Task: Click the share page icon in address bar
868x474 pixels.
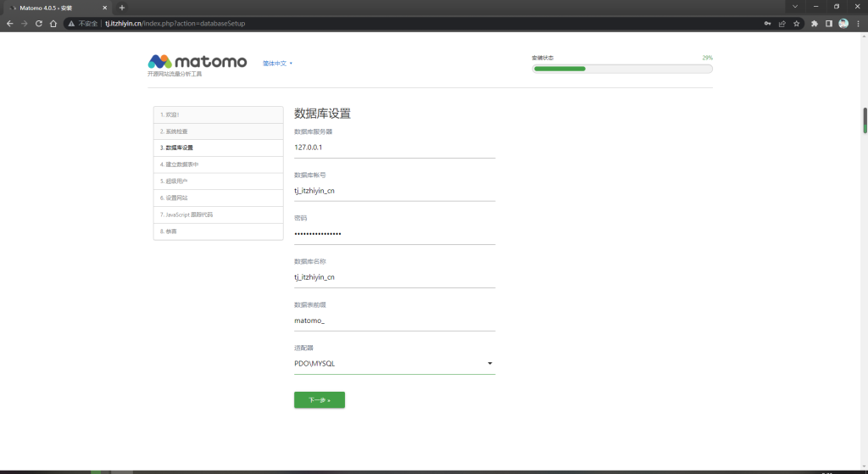Action: [x=782, y=24]
